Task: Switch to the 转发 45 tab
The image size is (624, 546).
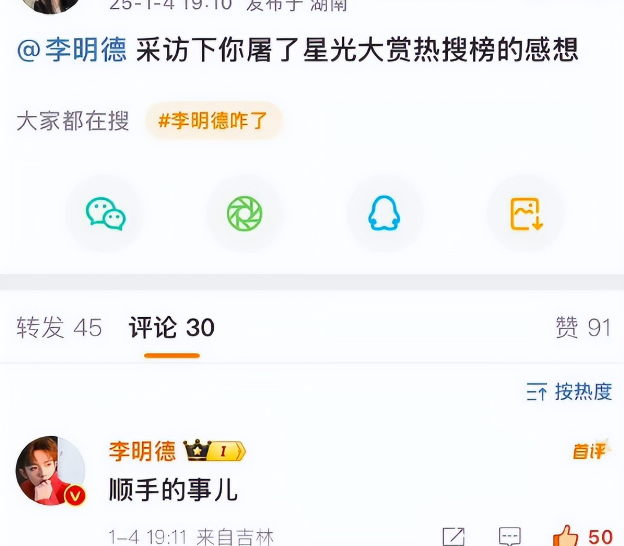Action: point(59,328)
